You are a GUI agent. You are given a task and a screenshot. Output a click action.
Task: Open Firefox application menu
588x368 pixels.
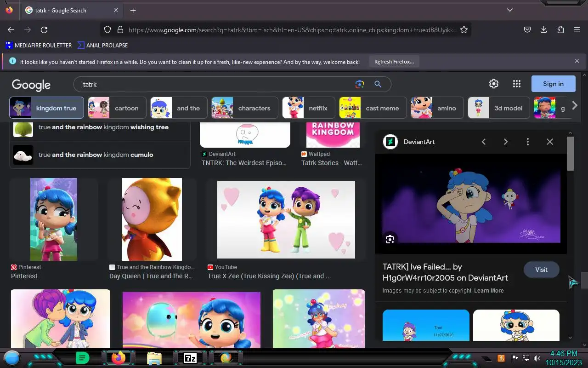tap(577, 29)
